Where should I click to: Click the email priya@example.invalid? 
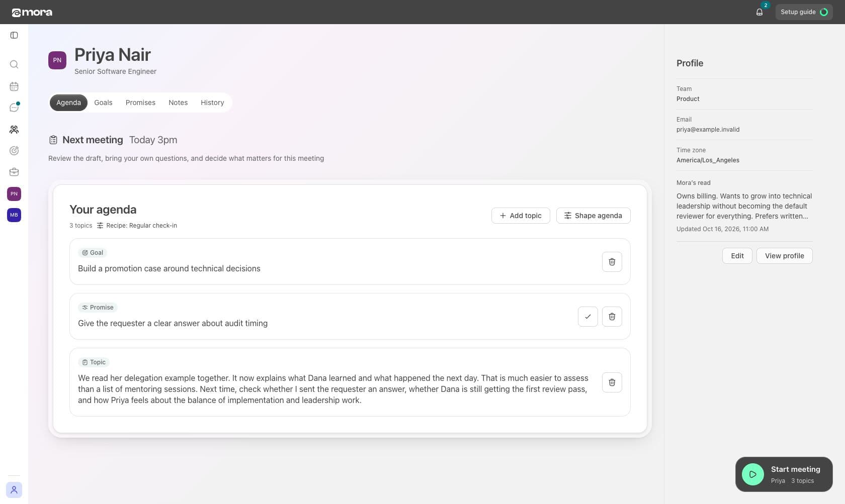click(708, 130)
